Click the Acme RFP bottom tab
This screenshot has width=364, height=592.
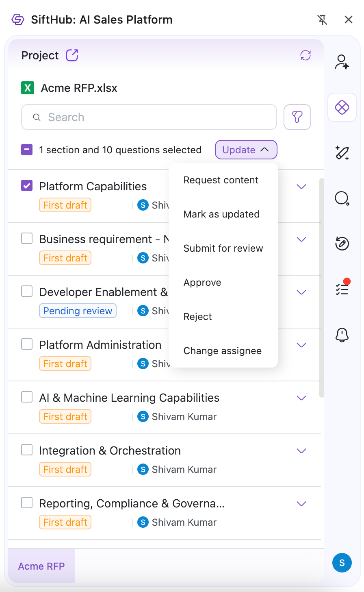(x=41, y=566)
